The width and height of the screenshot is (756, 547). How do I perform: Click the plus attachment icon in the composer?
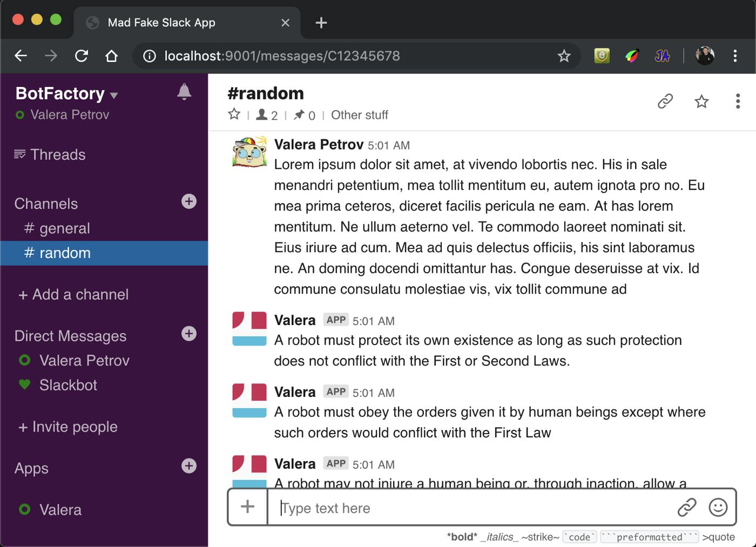247,507
